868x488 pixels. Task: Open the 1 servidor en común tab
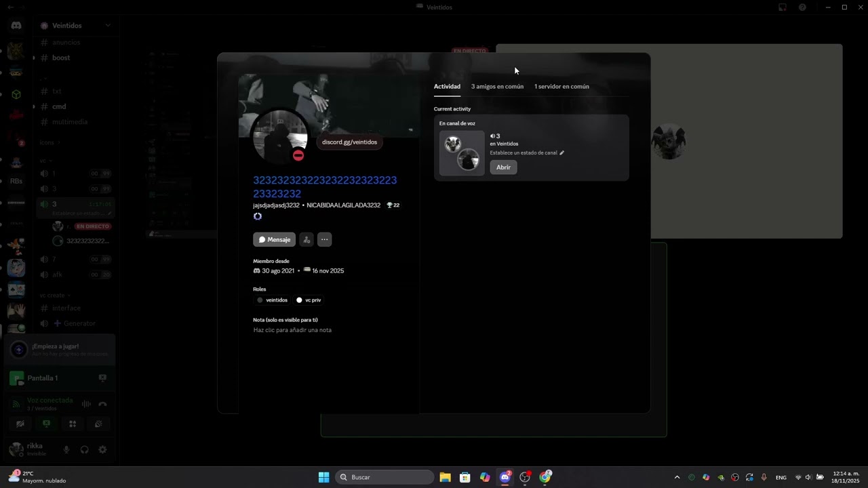pyautogui.click(x=561, y=87)
